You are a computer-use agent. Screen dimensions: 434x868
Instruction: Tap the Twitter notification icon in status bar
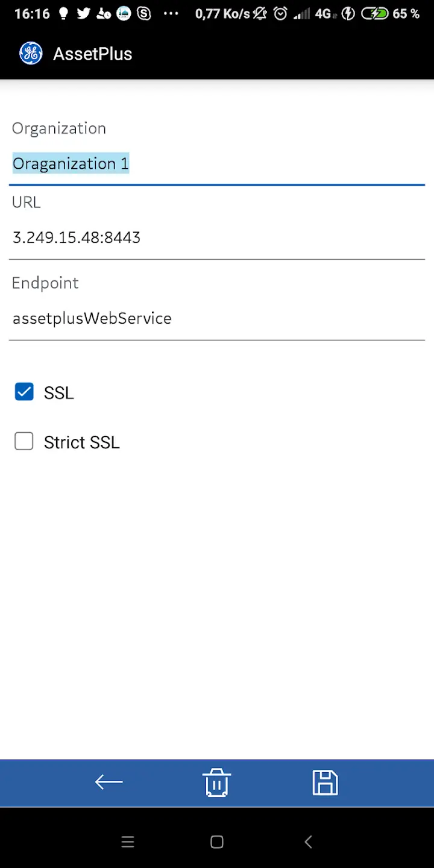[x=83, y=13]
